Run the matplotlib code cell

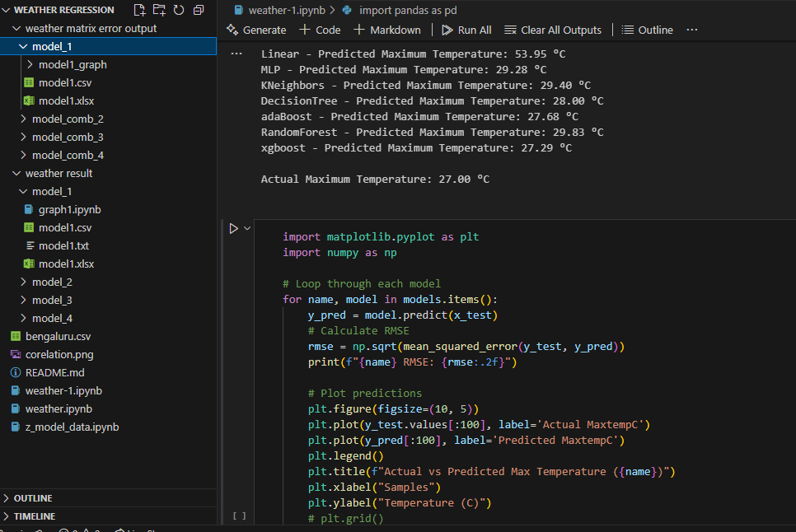pos(233,228)
